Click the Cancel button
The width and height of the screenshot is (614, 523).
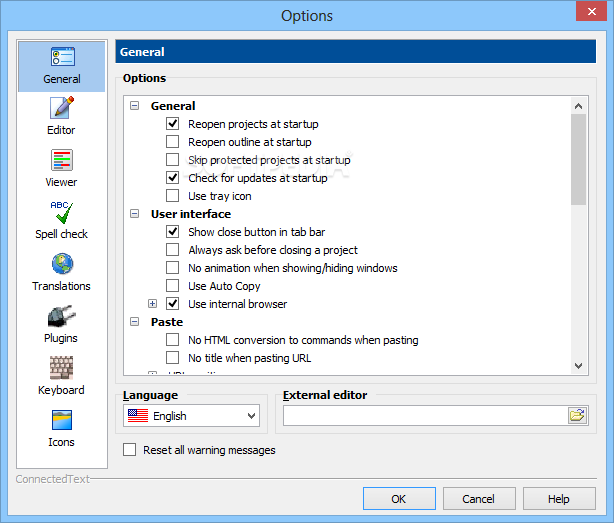[478, 499]
